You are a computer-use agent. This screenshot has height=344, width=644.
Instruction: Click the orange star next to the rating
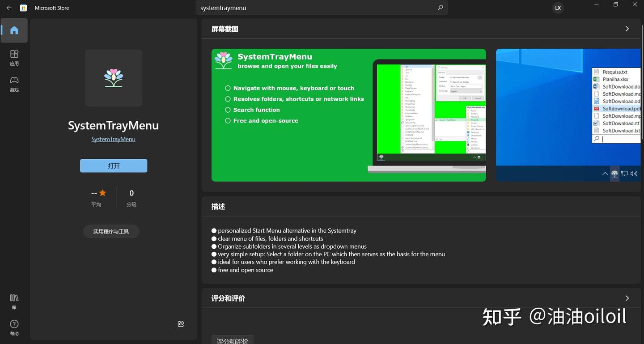point(103,192)
